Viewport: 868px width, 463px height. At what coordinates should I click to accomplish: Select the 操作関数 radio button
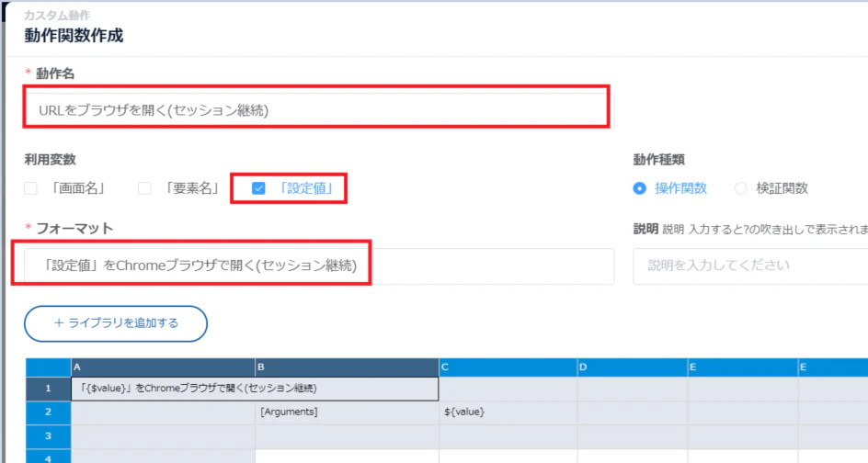tap(639, 188)
